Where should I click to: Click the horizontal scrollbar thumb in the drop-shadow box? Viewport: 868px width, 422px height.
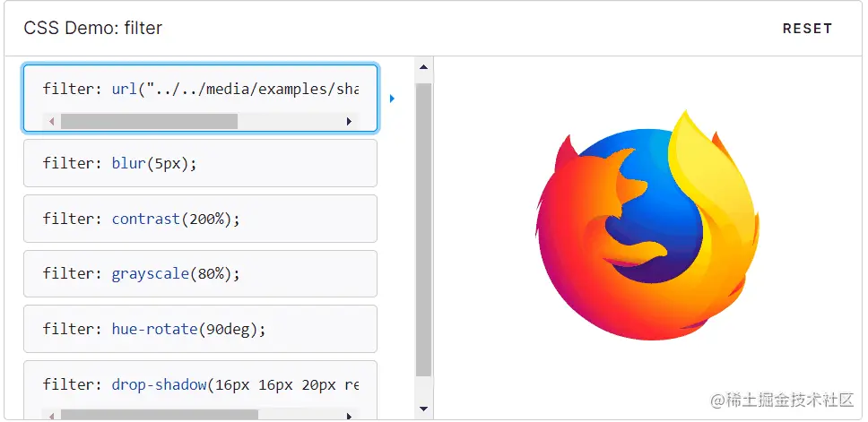(x=160, y=415)
